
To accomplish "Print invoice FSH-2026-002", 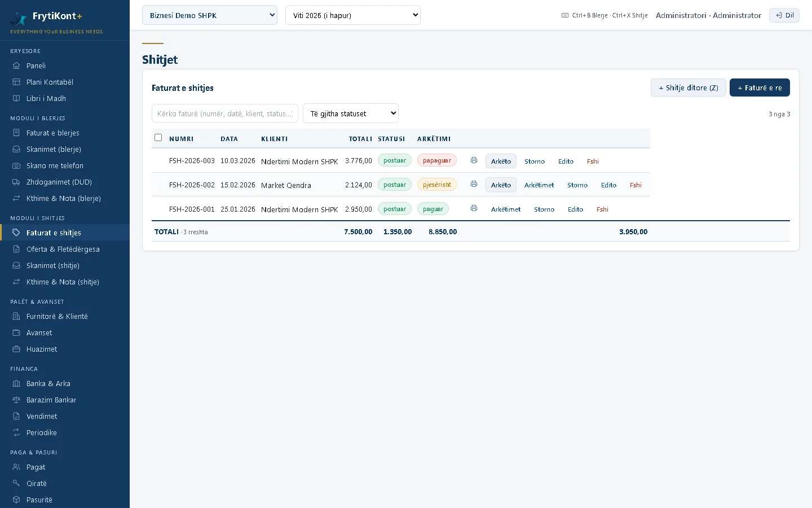I will [x=474, y=184].
